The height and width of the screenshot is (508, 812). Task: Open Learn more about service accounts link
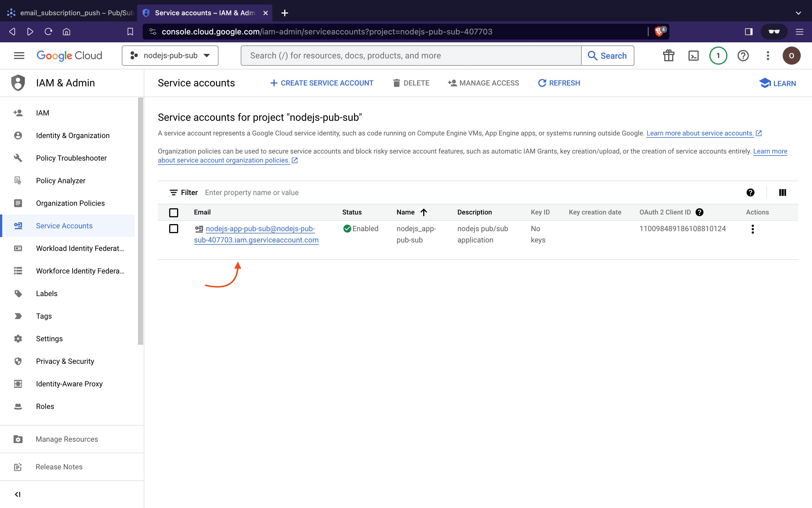click(x=704, y=133)
